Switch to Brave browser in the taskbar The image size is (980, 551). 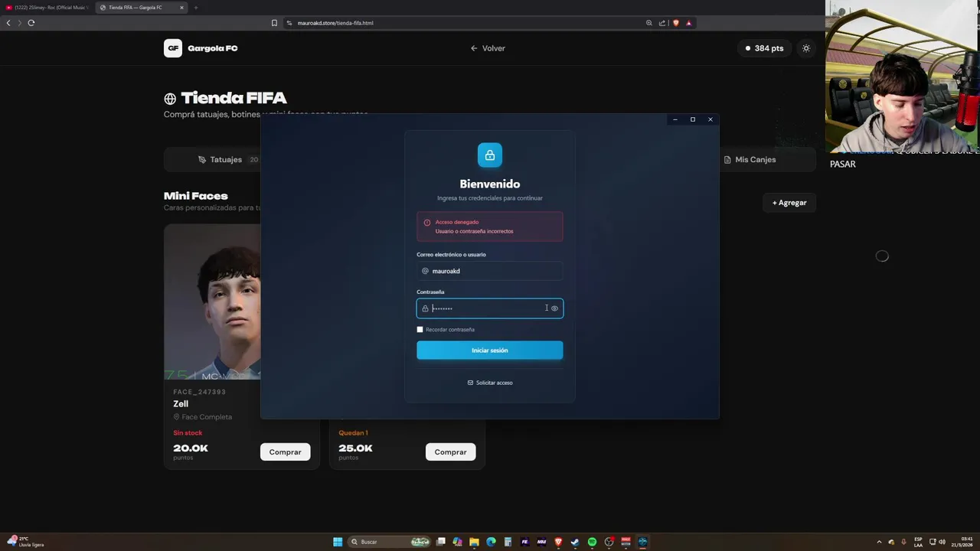558,542
